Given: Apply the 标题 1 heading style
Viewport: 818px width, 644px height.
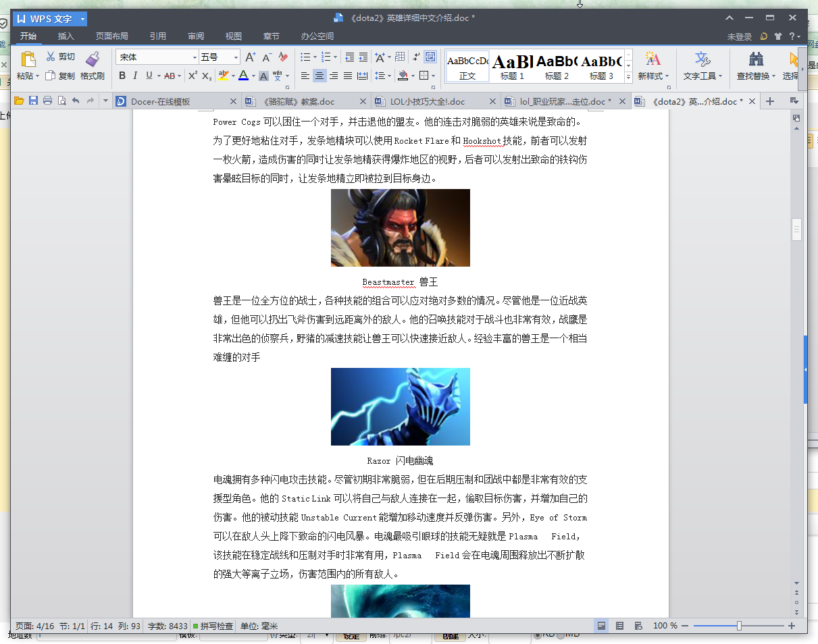Looking at the screenshot, I should (512, 66).
